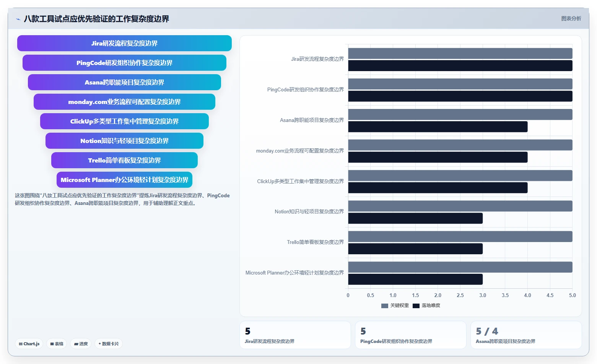Screen dimensions: 597x364
Task: Click the Notion gray 关键权重 bar
Action: click(x=460, y=206)
